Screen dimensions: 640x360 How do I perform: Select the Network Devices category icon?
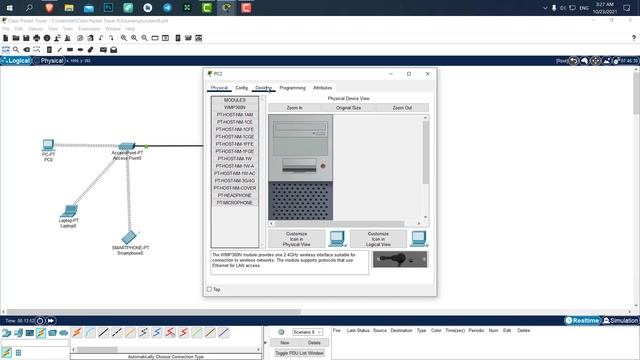[7, 333]
